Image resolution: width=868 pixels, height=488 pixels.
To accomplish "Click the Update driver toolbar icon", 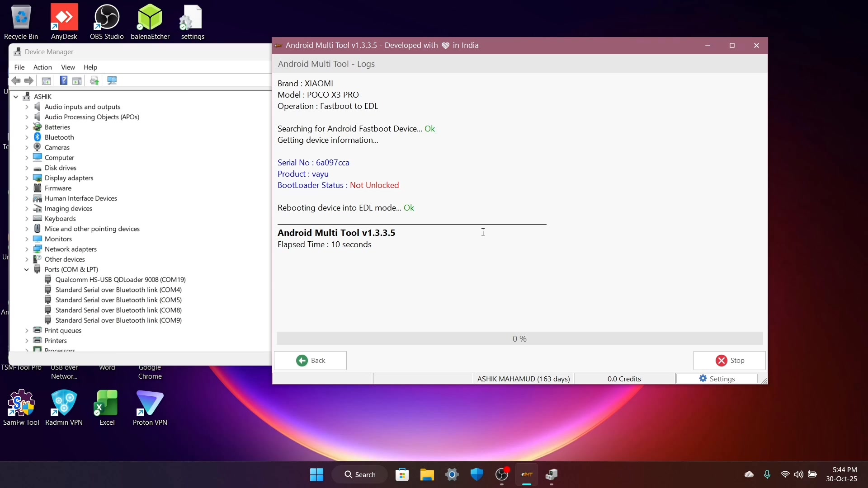I will coord(94,80).
